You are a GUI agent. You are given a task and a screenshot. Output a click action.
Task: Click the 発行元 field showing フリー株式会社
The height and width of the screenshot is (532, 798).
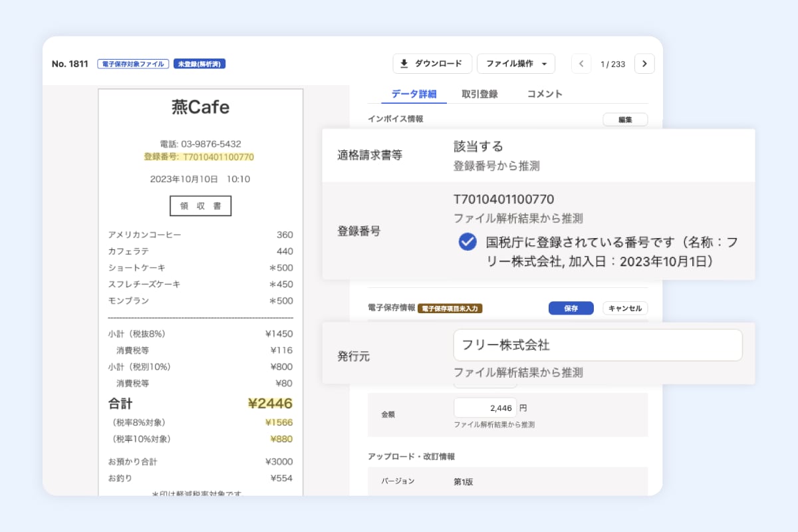coord(597,344)
